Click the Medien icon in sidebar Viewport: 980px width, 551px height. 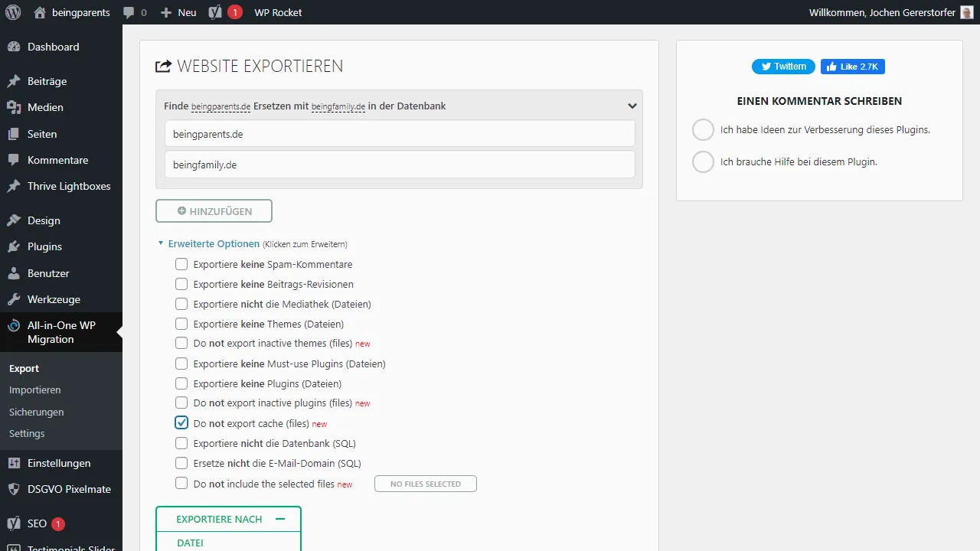click(14, 107)
